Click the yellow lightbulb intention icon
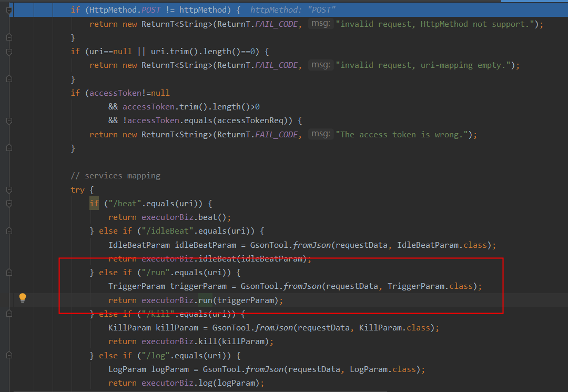568x392 pixels. click(x=23, y=298)
